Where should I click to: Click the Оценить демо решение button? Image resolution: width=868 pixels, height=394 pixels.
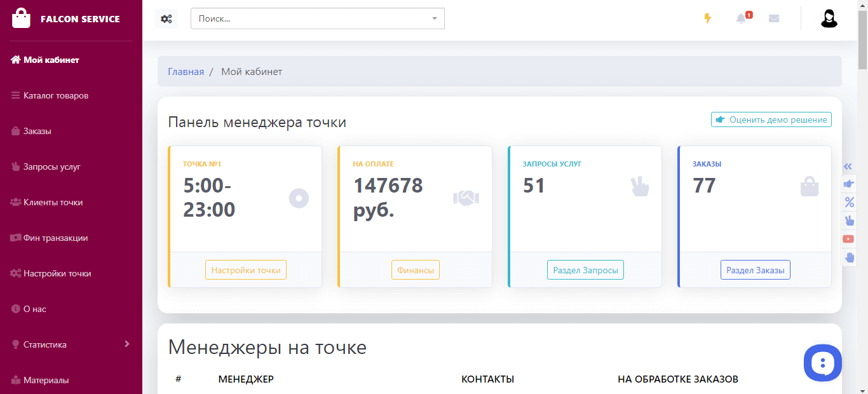pyautogui.click(x=771, y=119)
